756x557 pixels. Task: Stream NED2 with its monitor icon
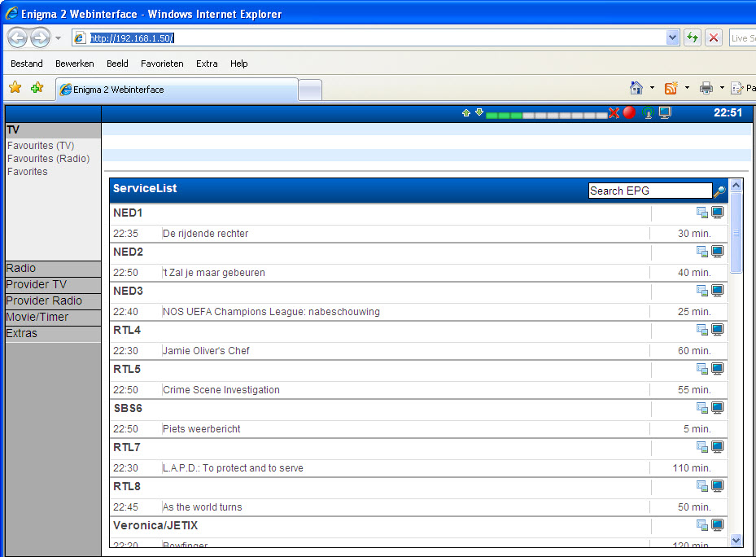click(718, 252)
